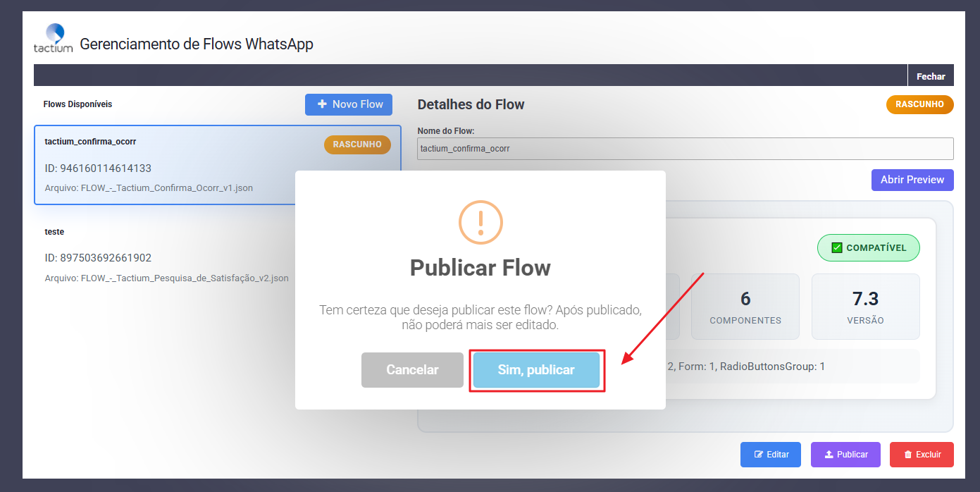Click RASCUNHO badge in the flow list
Screen dimensions: 980x492
click(357, 144)
